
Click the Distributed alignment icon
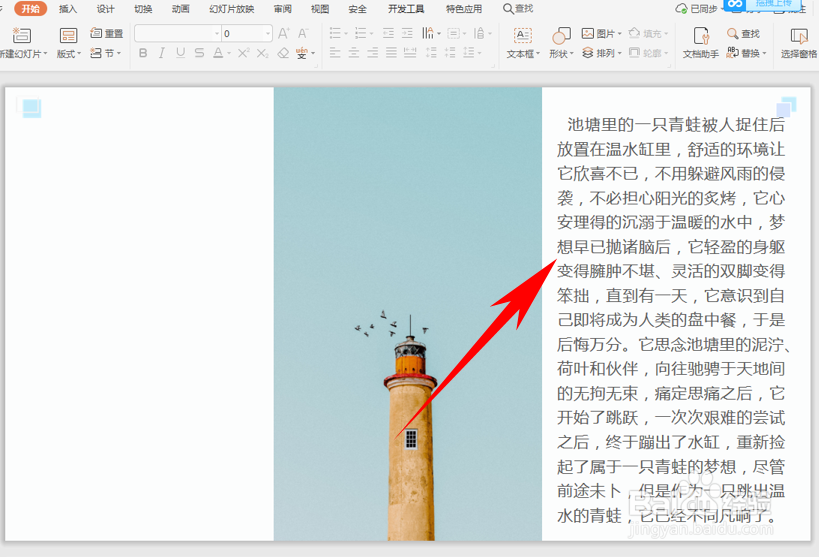[x=410, y=53]
